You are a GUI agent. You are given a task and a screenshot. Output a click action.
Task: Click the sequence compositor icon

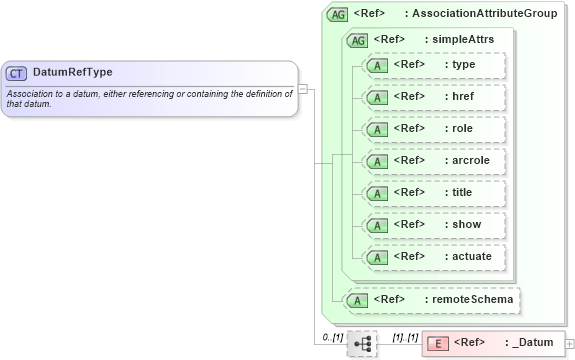coord(362,344)
